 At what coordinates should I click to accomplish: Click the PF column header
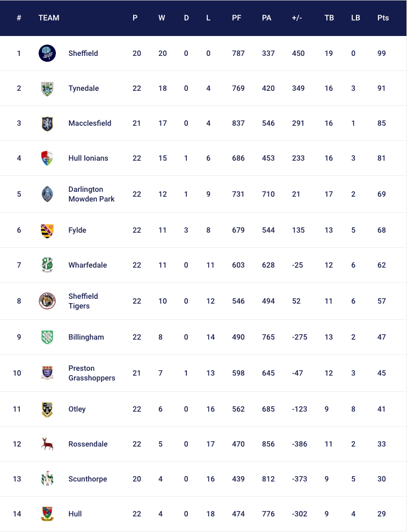(237, 18)
